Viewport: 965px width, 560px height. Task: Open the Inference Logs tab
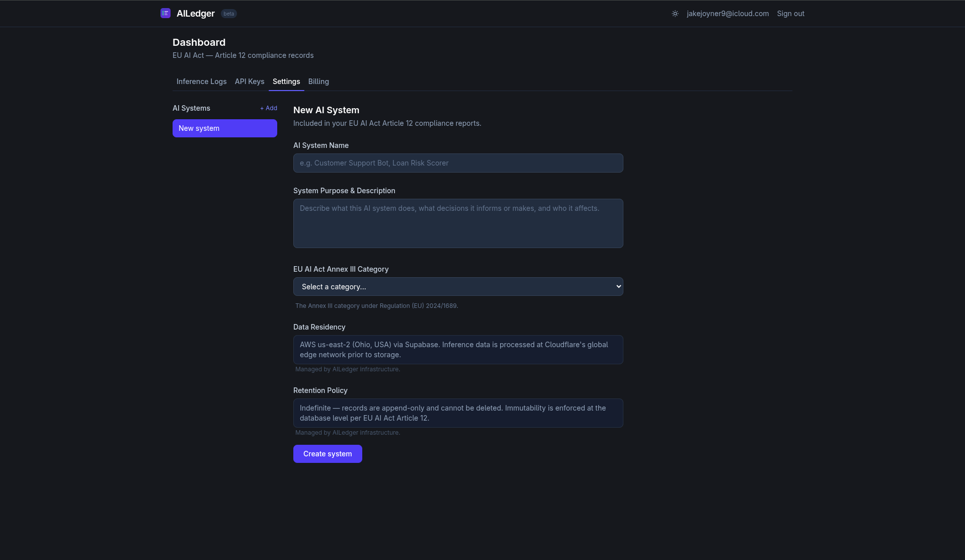201,82
